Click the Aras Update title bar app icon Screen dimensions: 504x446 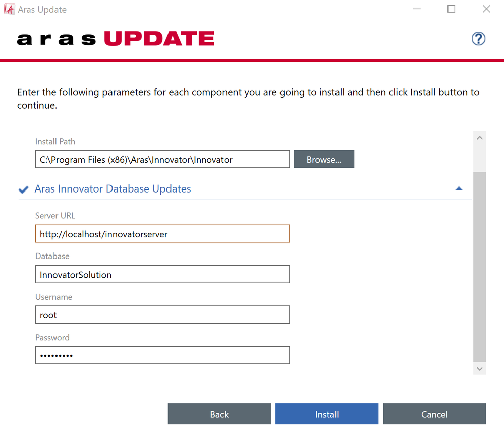pos(9,9)
